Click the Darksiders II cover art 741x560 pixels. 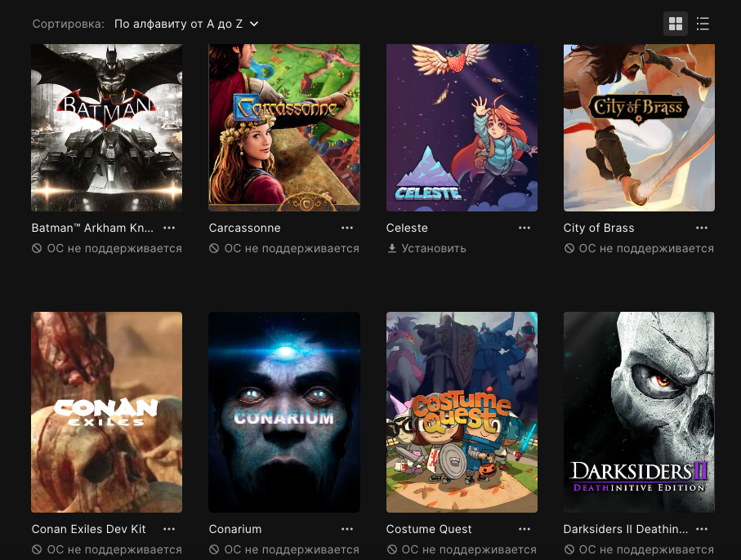click(x=639, y=411)
